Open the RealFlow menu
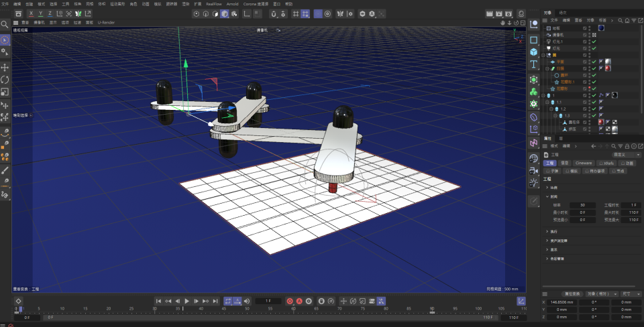The image size is (644, 327). pyautogui.click(x=213, y=3)
